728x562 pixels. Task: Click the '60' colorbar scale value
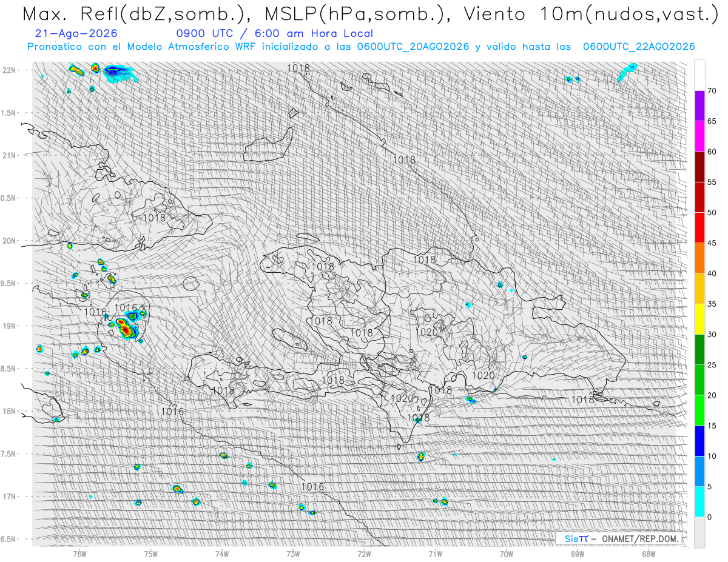pyautogui.click(x=712, y=152)
